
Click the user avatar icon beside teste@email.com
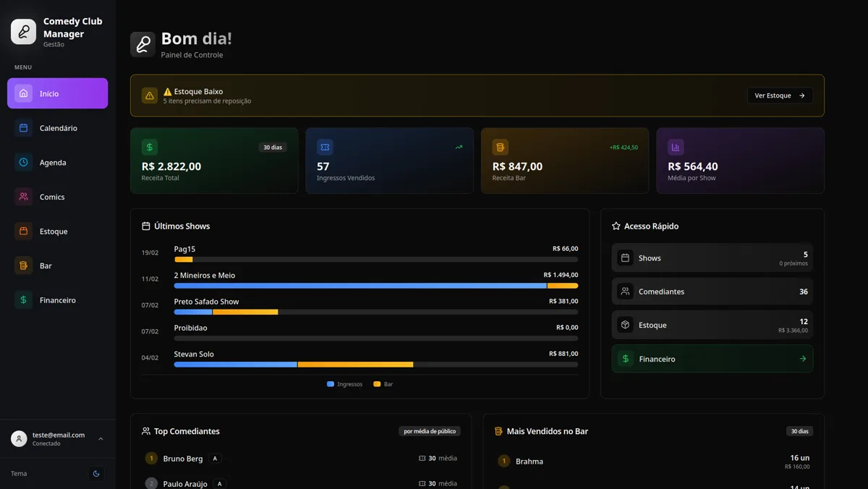click(x=19, y=438)
